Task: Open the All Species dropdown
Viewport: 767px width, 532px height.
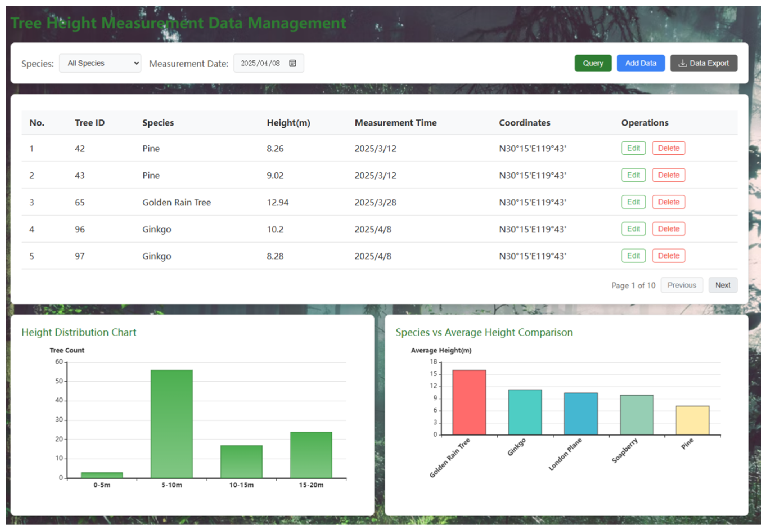Action: tap(100, 63)
